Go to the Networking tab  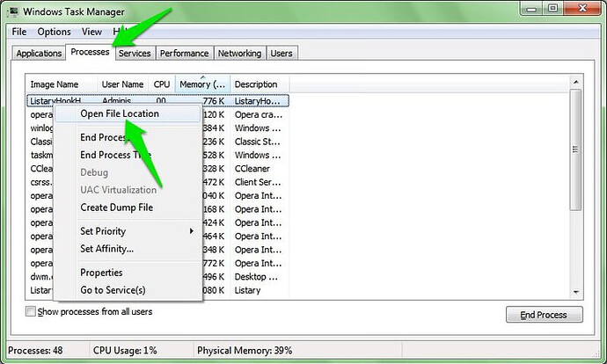(x=239, y=54)
